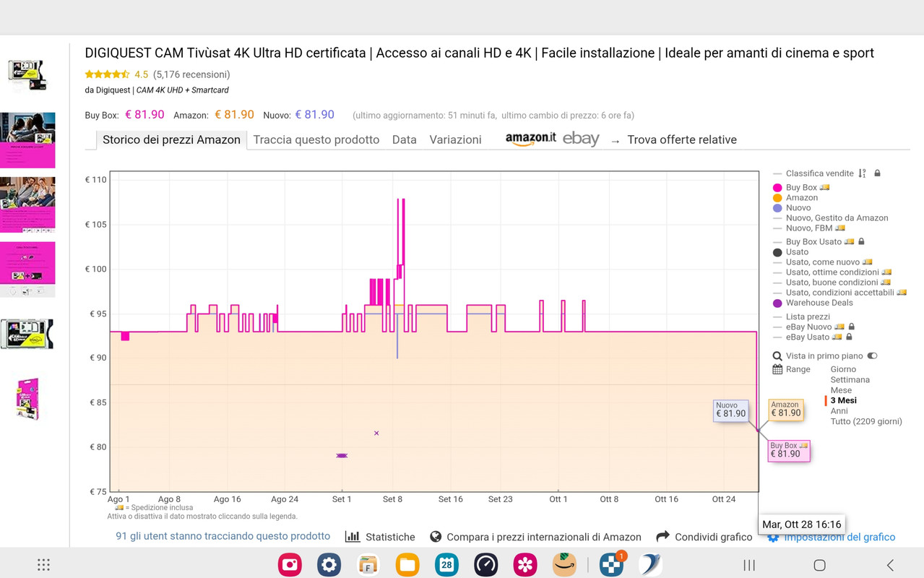Tap the home navigation button
Image resolution: width=924 pixels, height=578 pixels.
[x=819, y=565]
